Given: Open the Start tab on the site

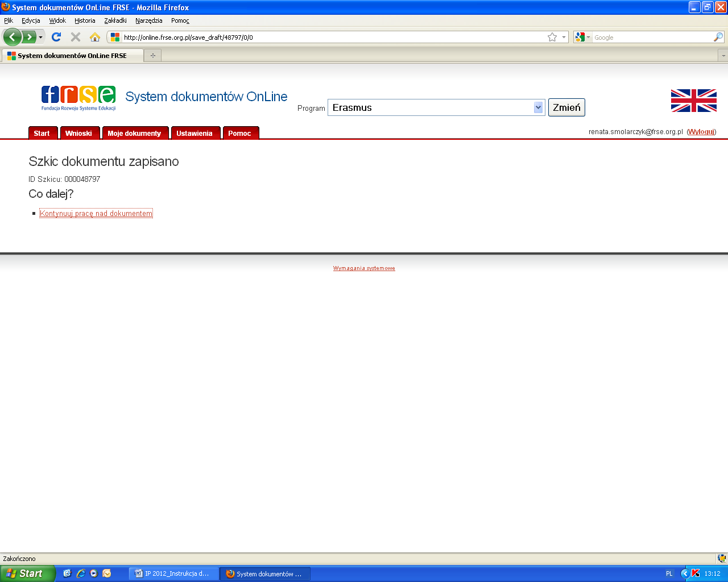Looking at the screenshot, I should point(43,133).
